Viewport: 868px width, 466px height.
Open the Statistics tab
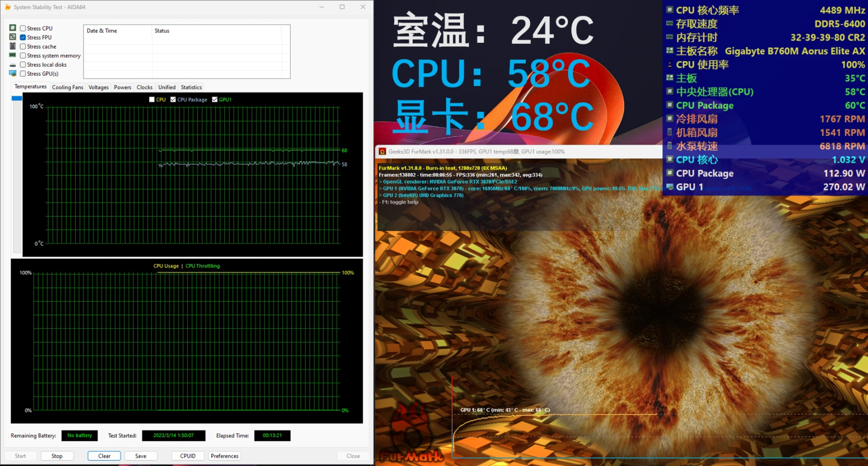[x=191, y=88]
